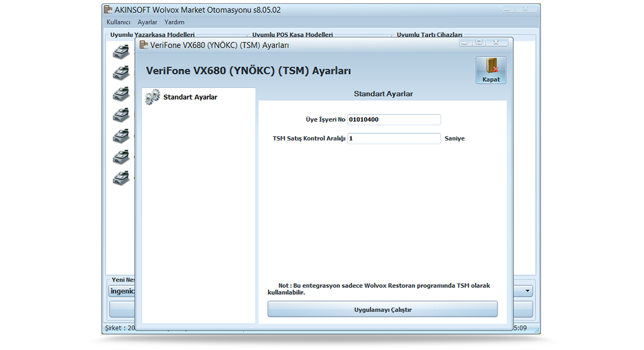Choose the third cash register model icon
This screenshot has width=644, height=350.
pos(121,94)
